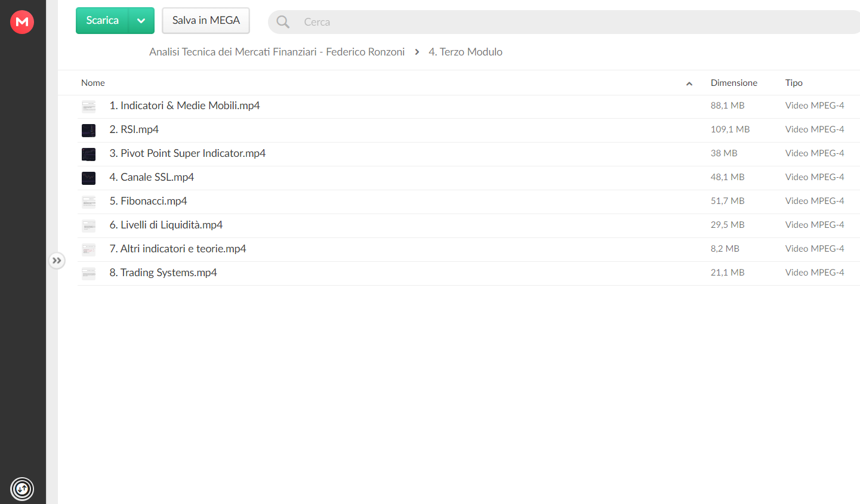Select the RSI.mp4 video thumbnail icon
This screenshot has width=860, height=504.
click(x=89, y=130)
